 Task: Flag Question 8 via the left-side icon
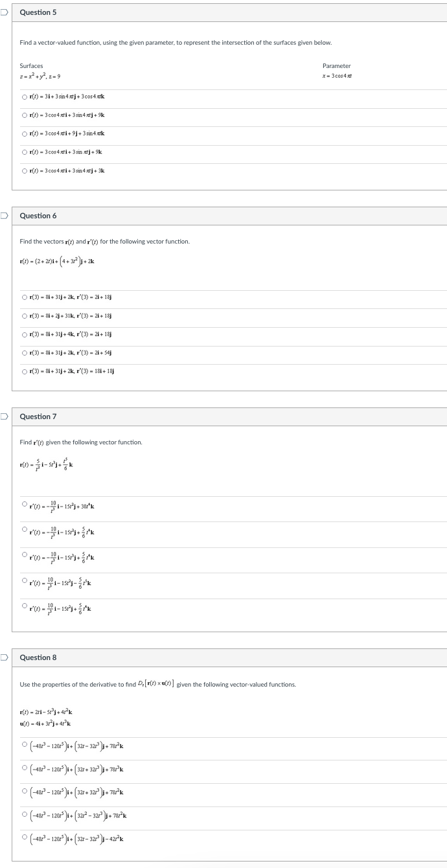[3, 658]
